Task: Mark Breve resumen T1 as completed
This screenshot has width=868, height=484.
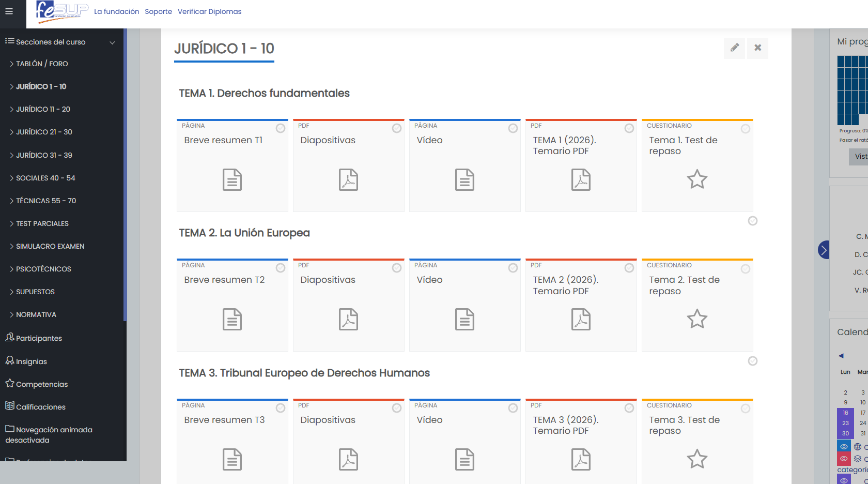Action: [x=280, y=128]
